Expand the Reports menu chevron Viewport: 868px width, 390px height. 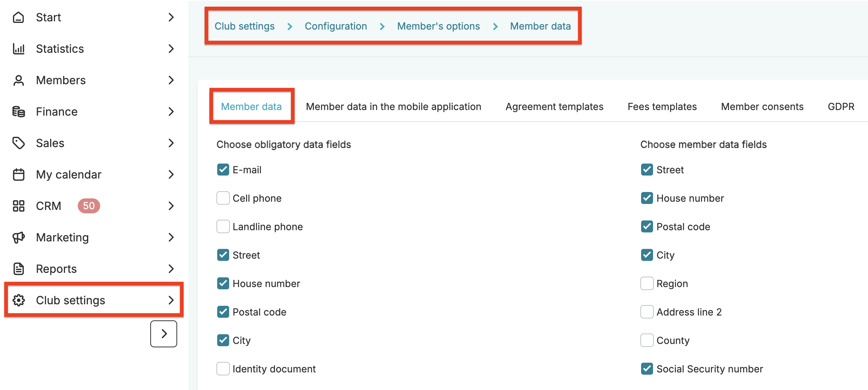[171, 269]
